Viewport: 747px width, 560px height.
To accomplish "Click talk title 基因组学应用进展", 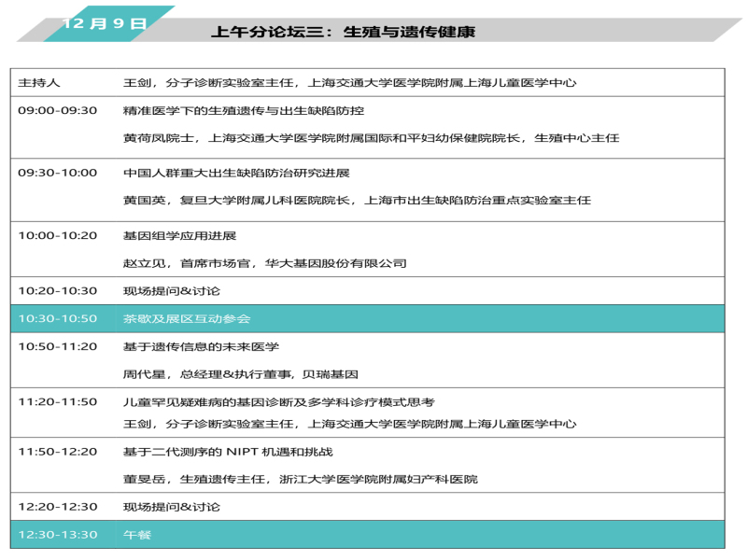I will 179,236.
